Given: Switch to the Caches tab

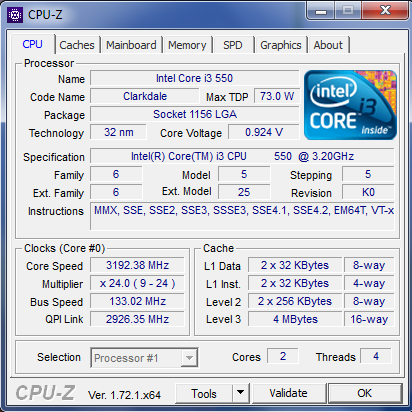Looking at the screenshot, I should (77, 45).
